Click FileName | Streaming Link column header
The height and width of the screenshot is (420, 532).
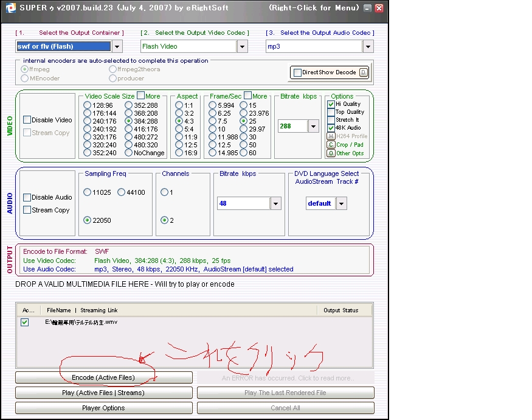(x=179, y=310)
